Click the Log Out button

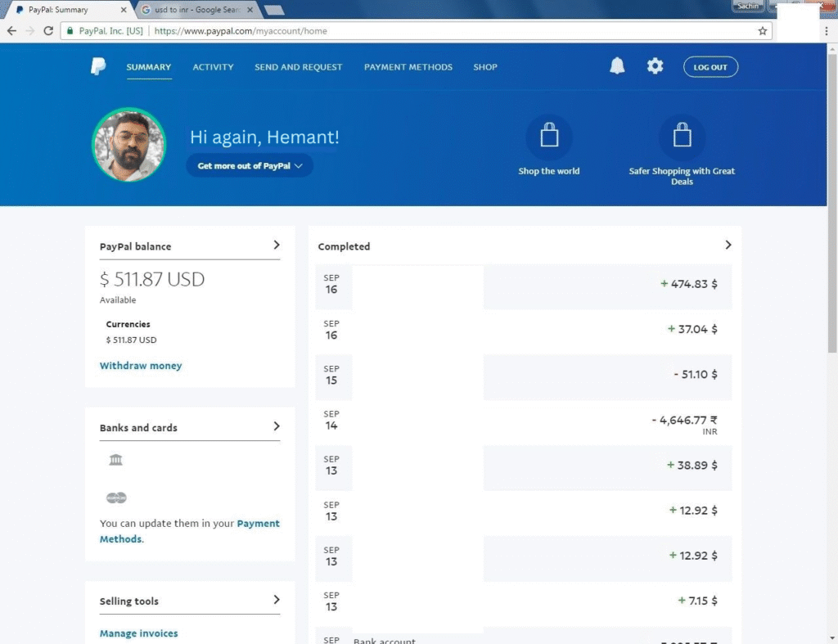point(710,67)
